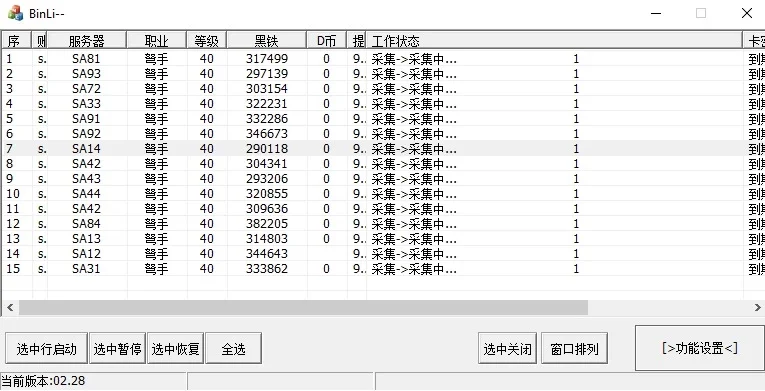Select row with server SA43
The height and width of the screenshot is (391, 765).
[383, 179]
